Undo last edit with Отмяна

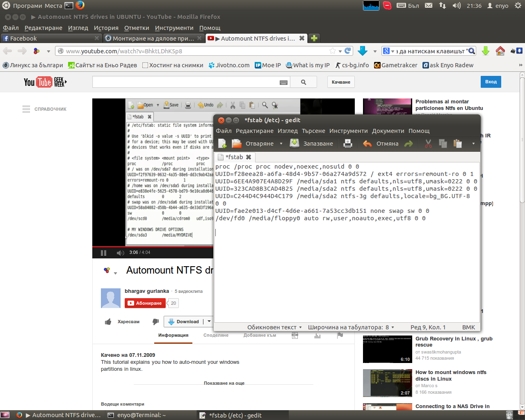[x=381, y=144]
